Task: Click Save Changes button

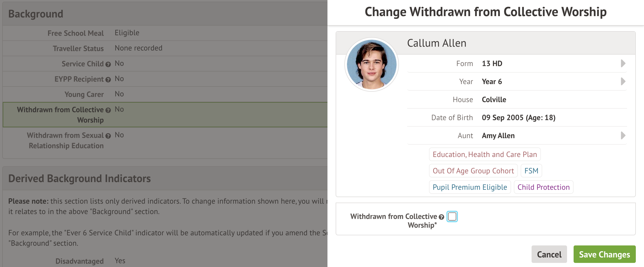Action: click(604, 254)
